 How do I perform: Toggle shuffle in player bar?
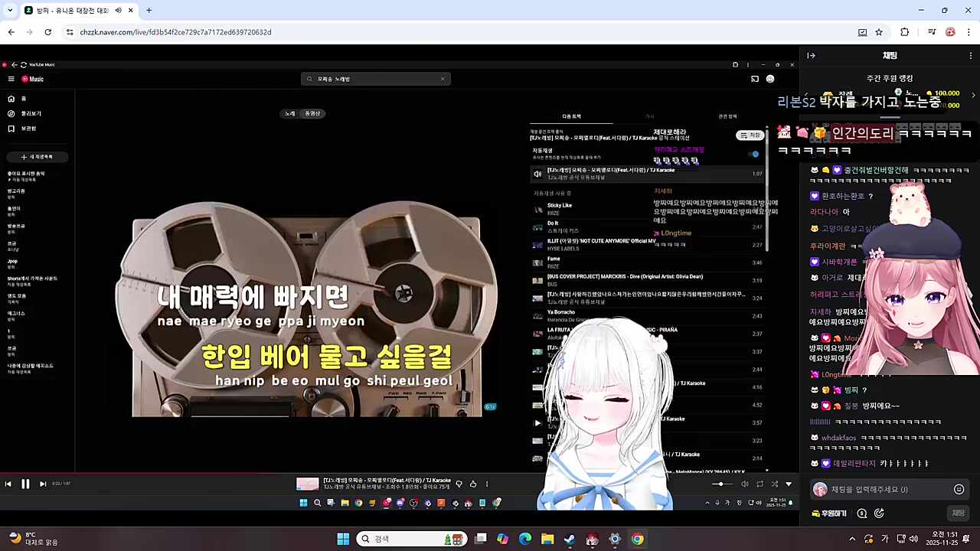pos(774,484)
